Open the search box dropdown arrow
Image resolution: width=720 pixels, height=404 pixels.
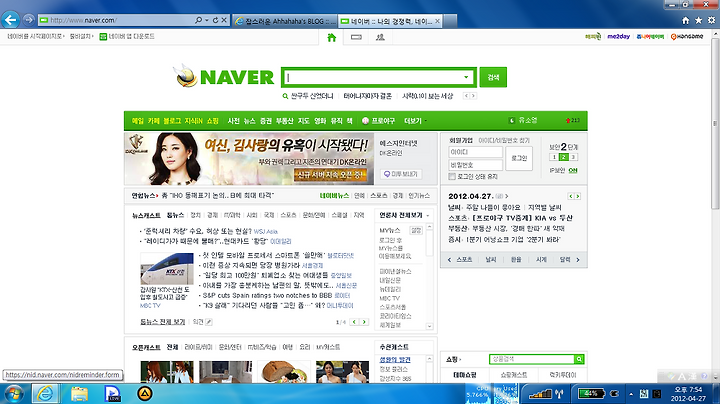pyautogui.click(x=466, y=77)
